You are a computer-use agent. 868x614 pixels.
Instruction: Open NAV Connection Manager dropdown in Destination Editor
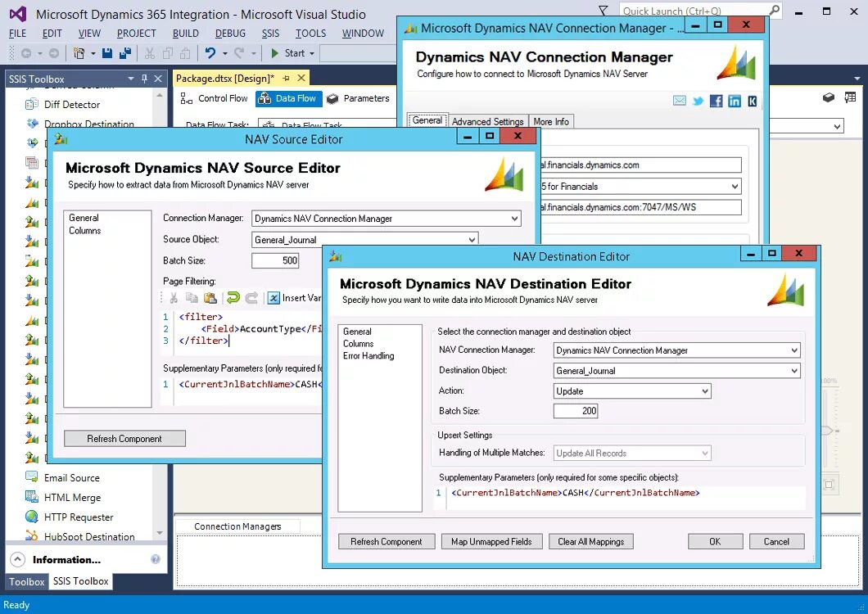[793, 350]
